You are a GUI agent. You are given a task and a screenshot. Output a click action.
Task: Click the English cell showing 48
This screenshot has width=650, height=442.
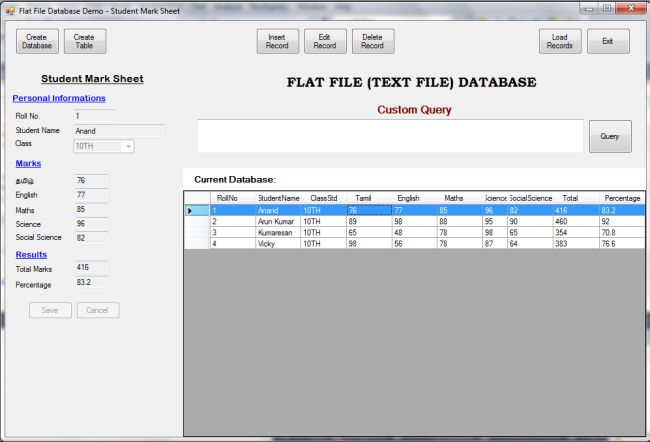pyautogui.click(x=415, y=233)
